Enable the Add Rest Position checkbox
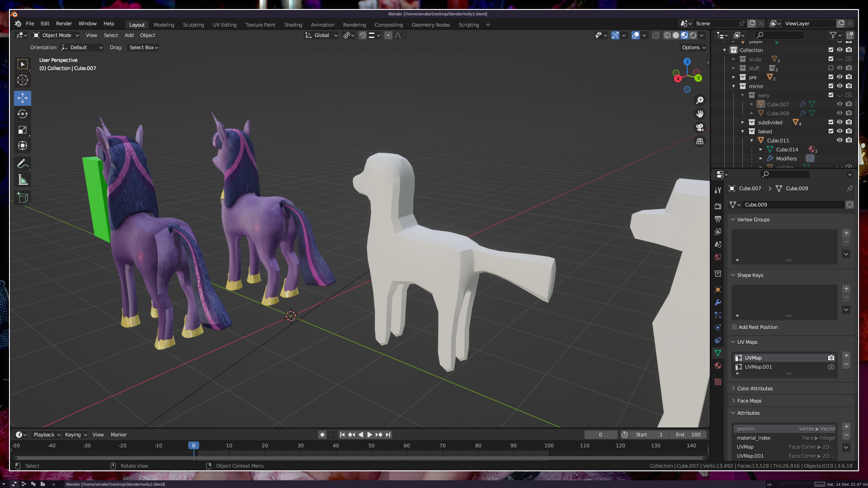Screen dimensions: 868x488 pos(735,327)
